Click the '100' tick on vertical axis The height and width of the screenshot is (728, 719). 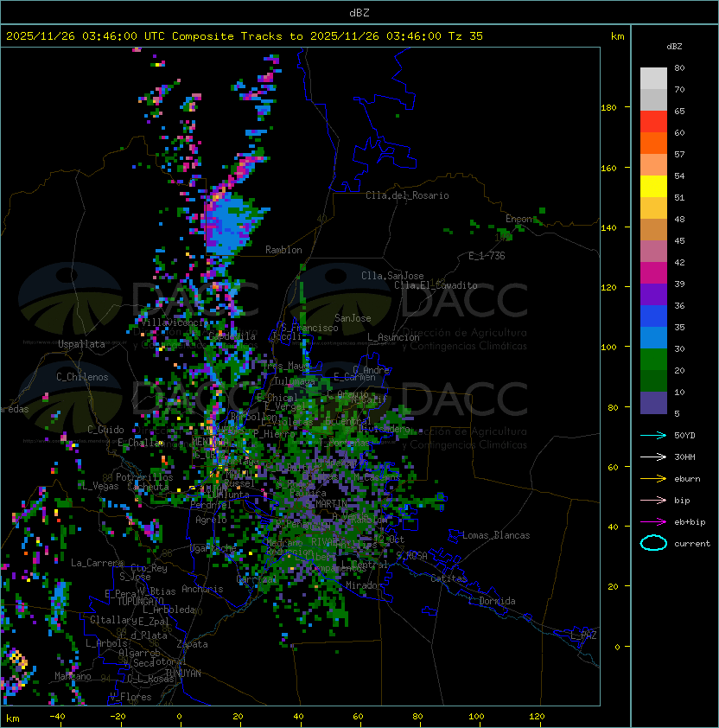[608, 348]
